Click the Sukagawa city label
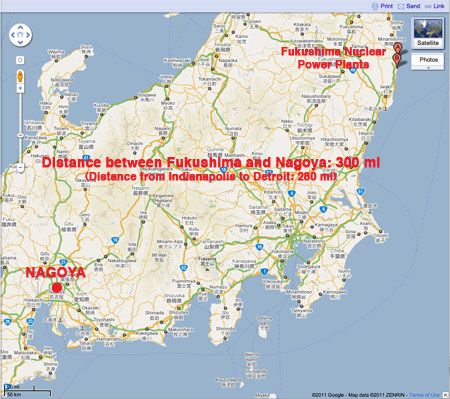 coord(329,78)
